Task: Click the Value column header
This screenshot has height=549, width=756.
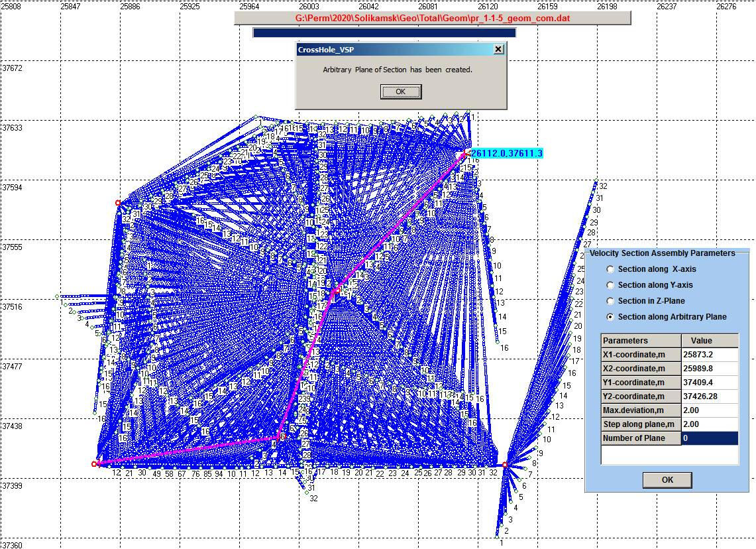Action: pos(709,341)
